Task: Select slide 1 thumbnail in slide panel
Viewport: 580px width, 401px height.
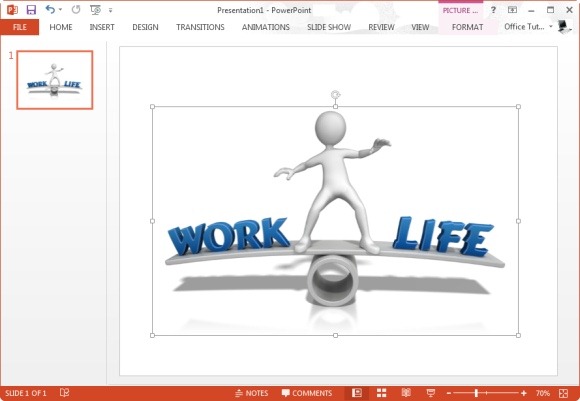Action: [x=55, y=80]
